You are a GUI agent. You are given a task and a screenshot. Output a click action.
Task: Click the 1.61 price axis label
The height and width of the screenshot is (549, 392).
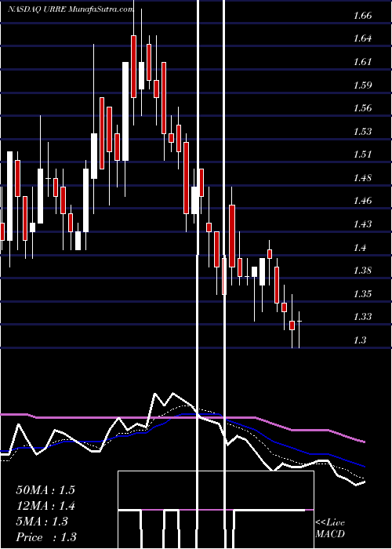pos(362,62)
